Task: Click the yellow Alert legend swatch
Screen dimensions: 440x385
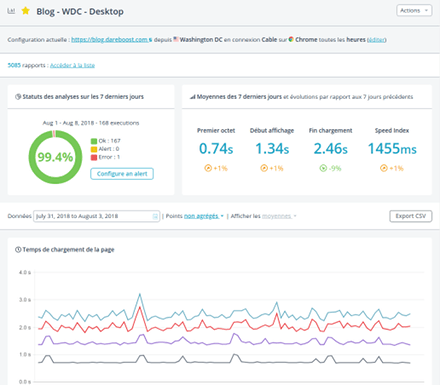Action: click(94, 149)
